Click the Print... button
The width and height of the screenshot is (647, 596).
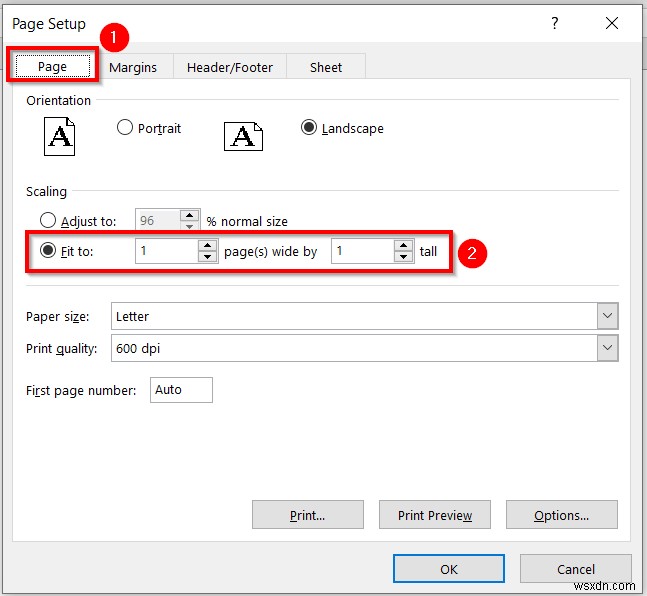coord(308,515)
